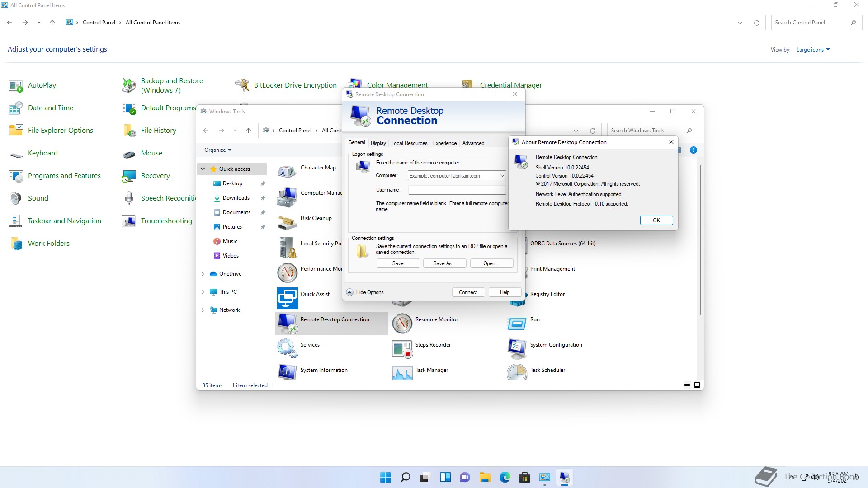Select Steps Recorder in Windows Tools

pyautogui.click(x=433, y=345)
